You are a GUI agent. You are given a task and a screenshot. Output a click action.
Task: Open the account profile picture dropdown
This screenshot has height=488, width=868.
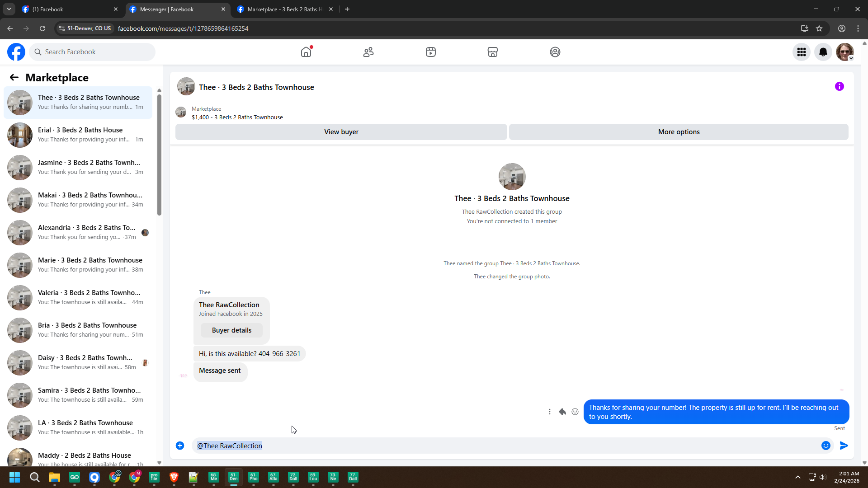[844, 52]
